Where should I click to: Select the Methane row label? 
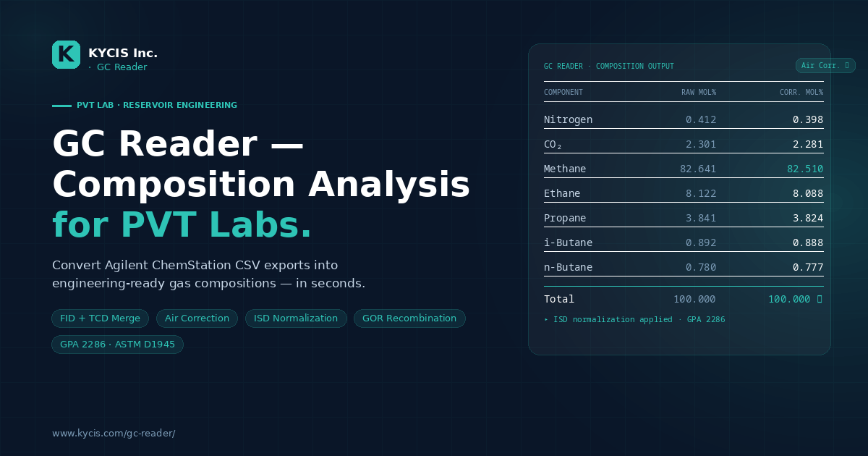pos(565,169)
